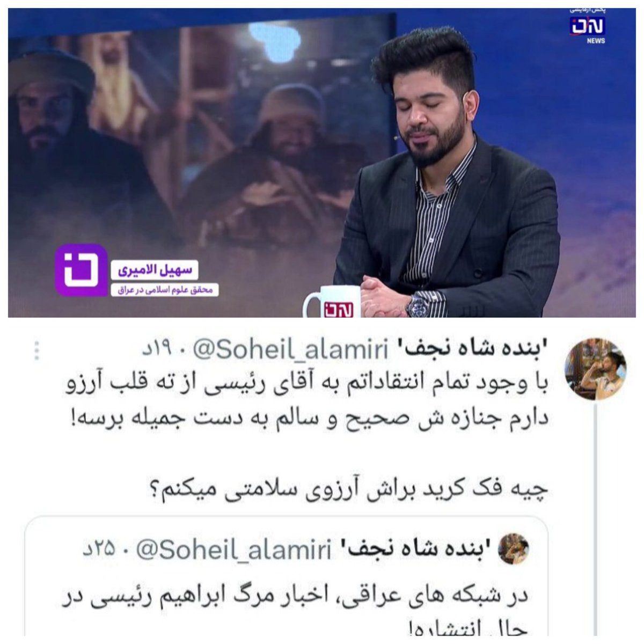Screen dimensions: 644x644
Task: Click the researcher caption below the name banner
Action: [165, 290]
